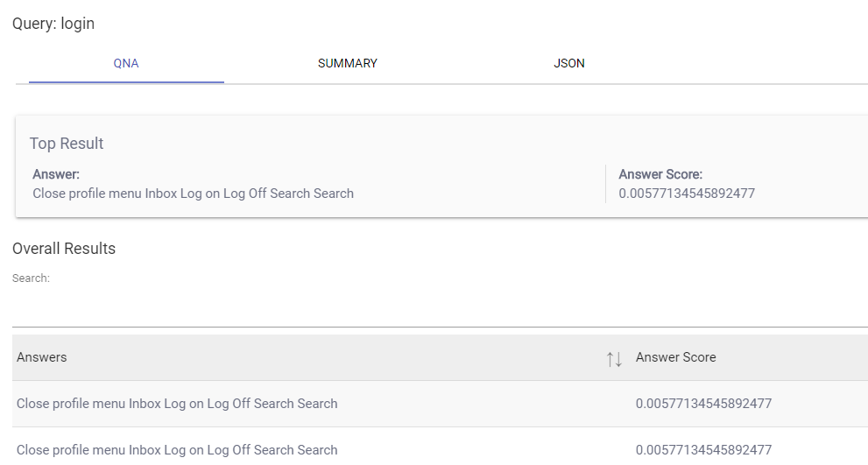This screenshot has width=868, height=465.
Task: Click the 'Answer:' label in Top Result
Action: tap(56, 174)
